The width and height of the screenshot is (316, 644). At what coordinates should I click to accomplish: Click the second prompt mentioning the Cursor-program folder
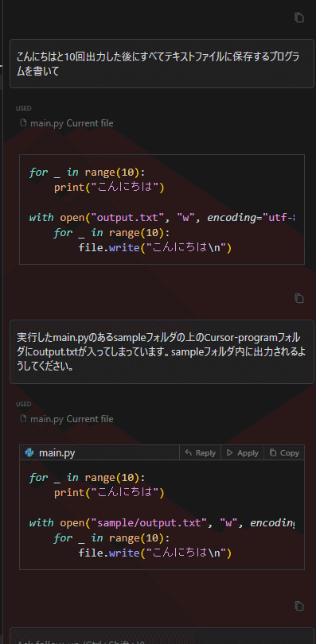(x=162, y=352)
